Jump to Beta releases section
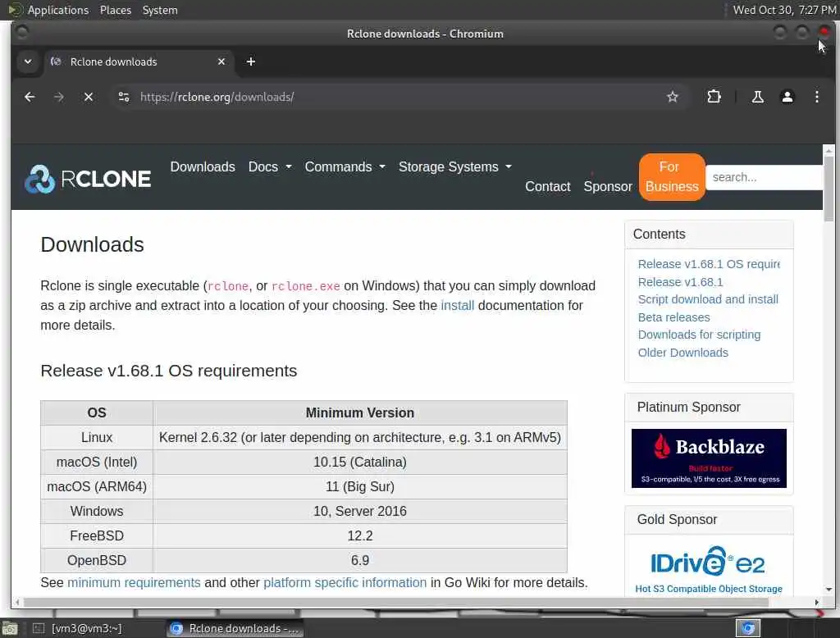This screenshot has width=840, height=638. tap(674, 317)
